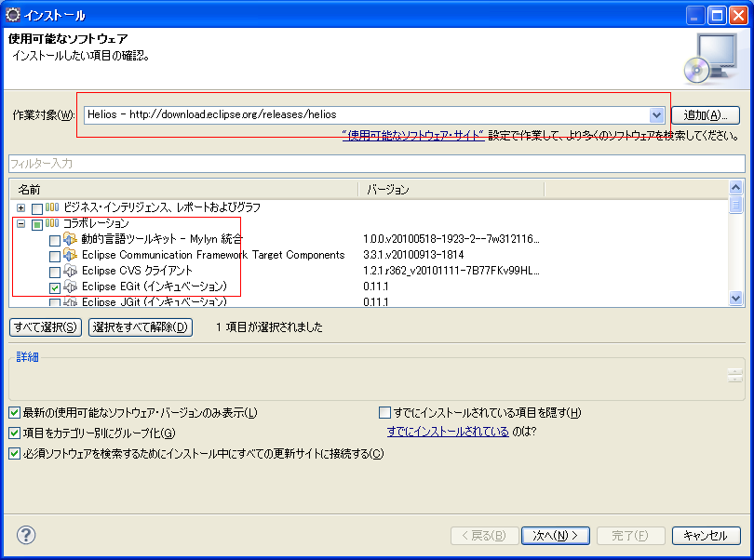Close the インストール dialog window
754x560 pixels.
click(x=738, y=16)
